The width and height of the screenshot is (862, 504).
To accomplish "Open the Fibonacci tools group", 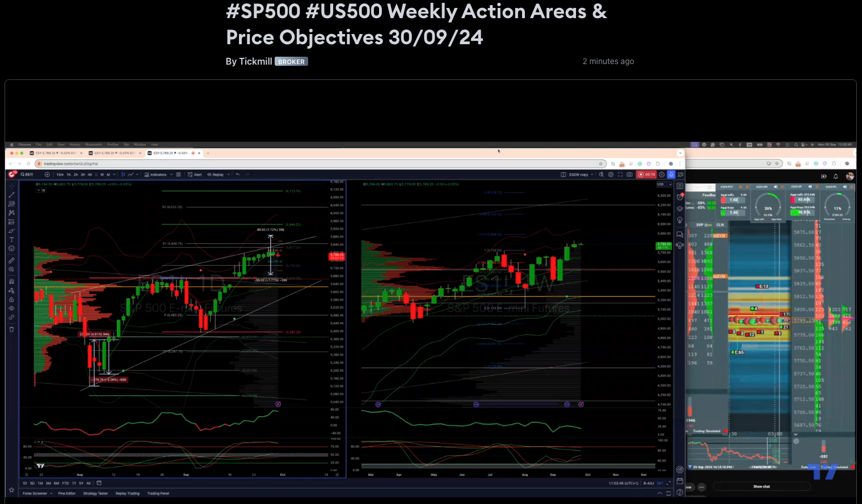I will [x=11, y=204].
